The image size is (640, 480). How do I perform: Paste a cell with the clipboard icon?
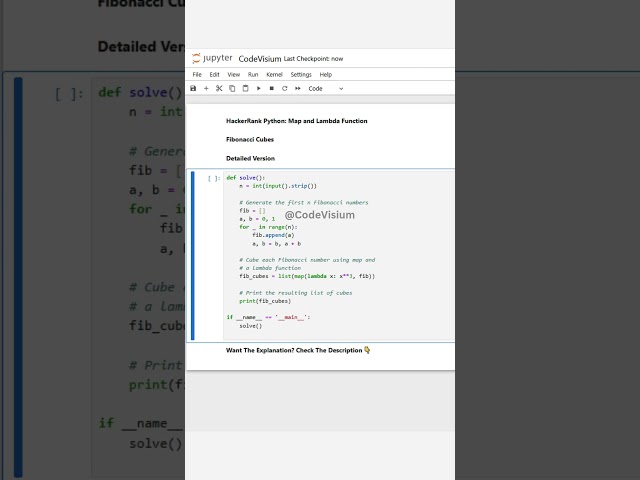pos(245,88)
